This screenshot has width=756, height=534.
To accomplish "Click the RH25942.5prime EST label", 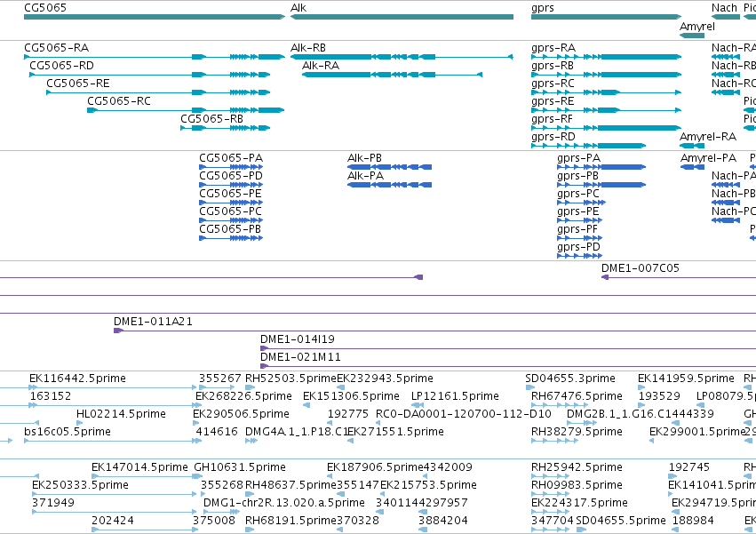I will [577, 468].
